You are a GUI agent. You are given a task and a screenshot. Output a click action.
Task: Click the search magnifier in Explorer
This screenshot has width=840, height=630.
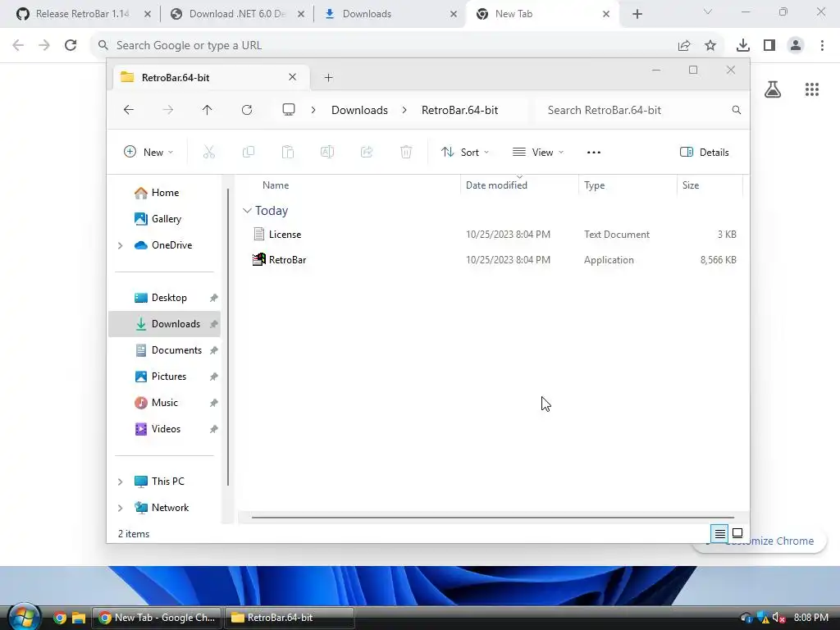(x=737, y=110)
